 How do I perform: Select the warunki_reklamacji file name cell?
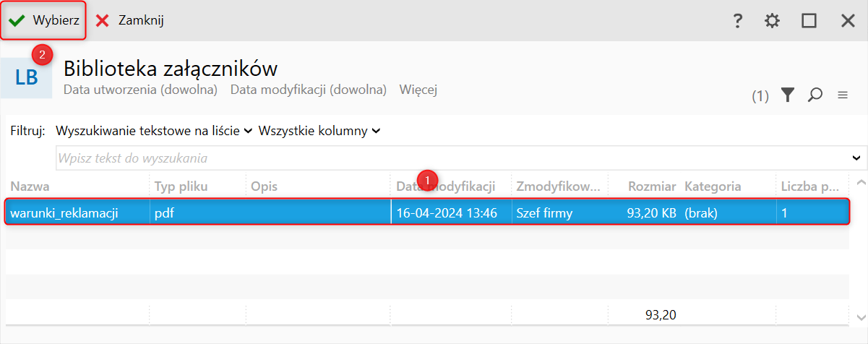click(77, 213)
